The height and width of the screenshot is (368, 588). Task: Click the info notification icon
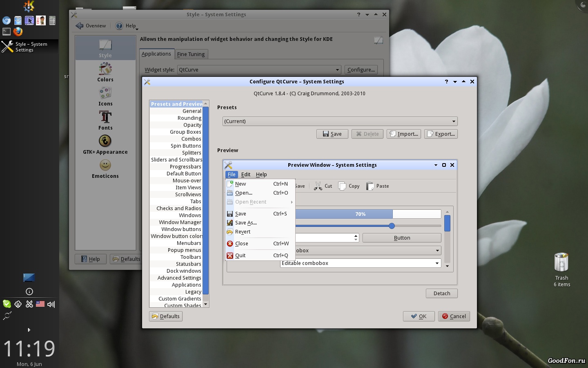(x=29, y=292)
